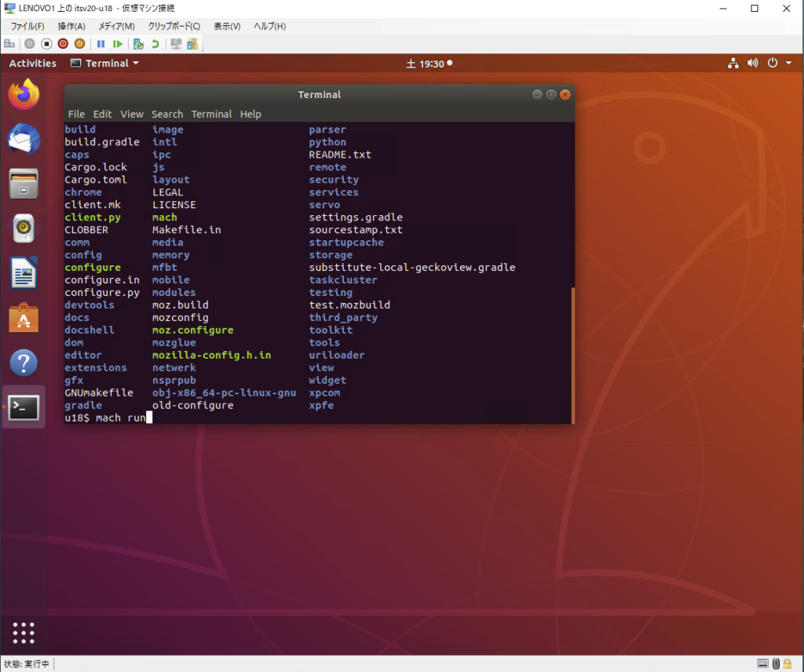Open Firefox from the Ubuntu dock

click(24, 95)
